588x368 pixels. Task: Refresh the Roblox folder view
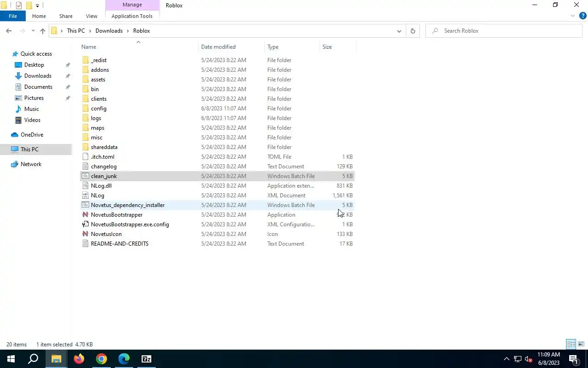point(413,31)
